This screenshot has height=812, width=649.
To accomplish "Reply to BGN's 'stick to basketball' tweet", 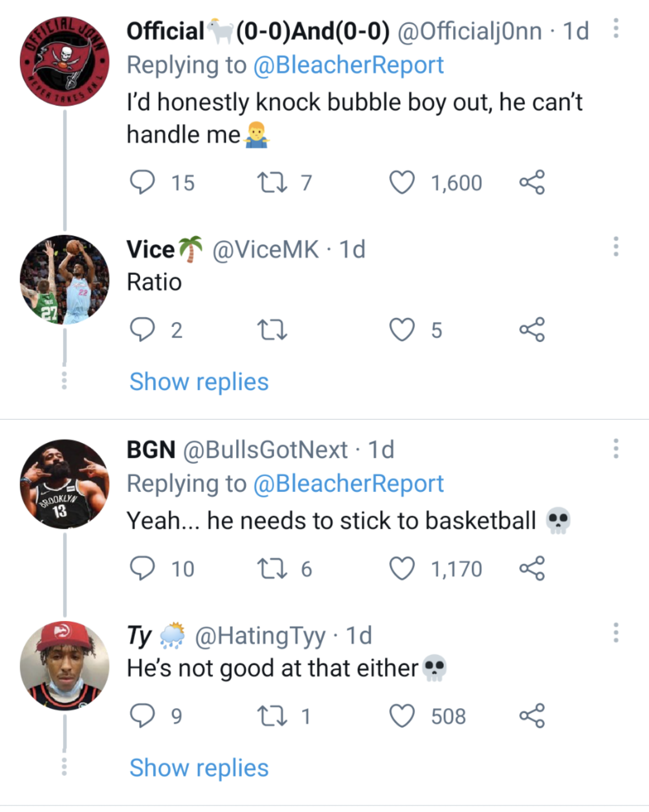I will tap(142, 569).
